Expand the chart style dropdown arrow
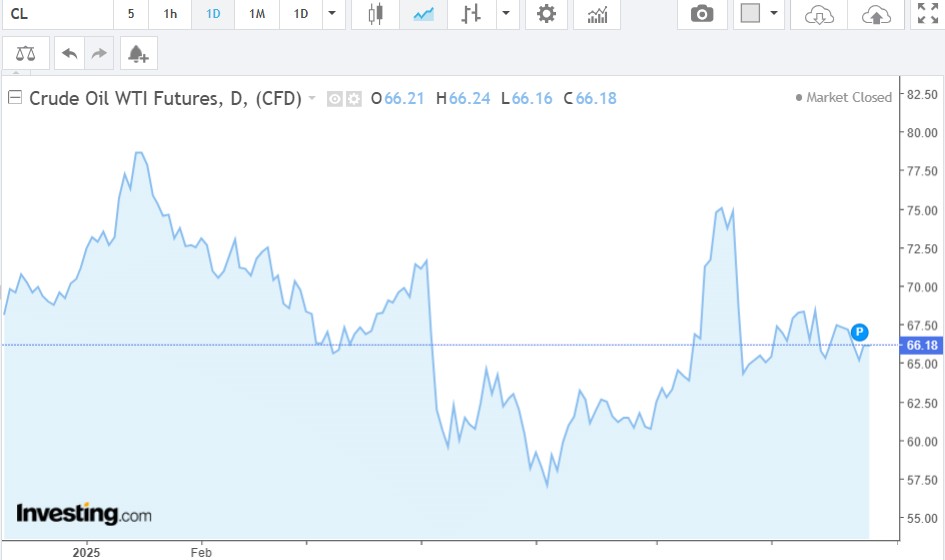The height and width of the screenshot is (560, 945). [507, 14]
